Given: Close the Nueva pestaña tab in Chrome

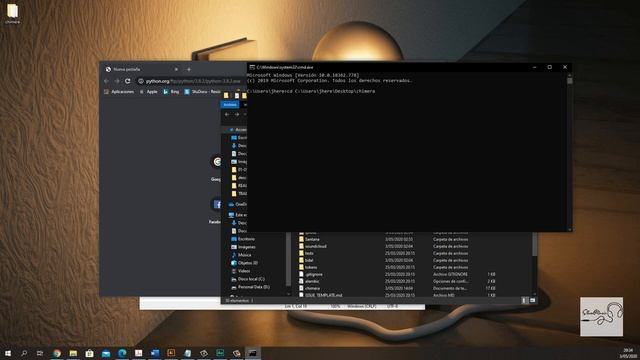Looking at the screenshot, I should (176, 69).
